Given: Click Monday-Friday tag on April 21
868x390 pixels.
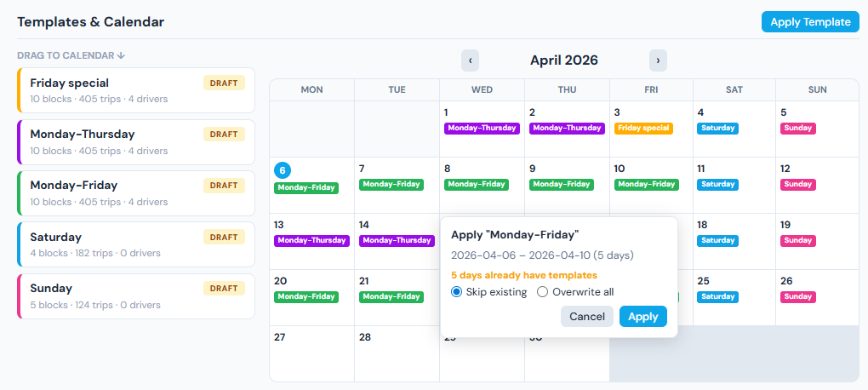Looking at the screenshot, I should point(391,296).
